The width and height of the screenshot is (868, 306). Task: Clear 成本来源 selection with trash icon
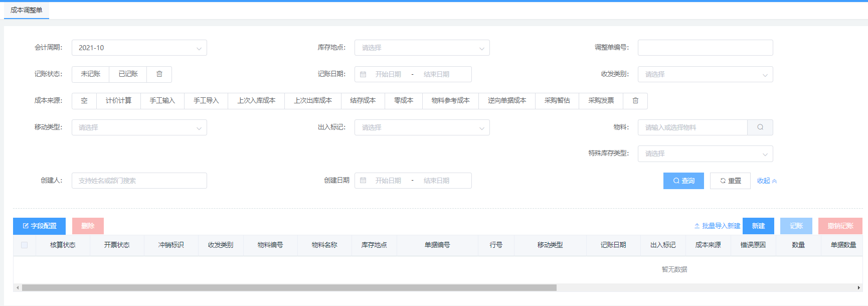635,101
